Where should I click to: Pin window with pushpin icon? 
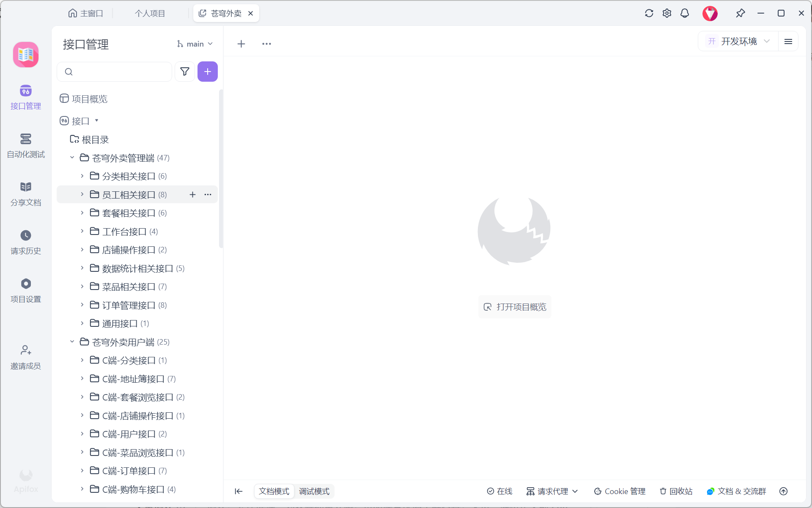(x=740, y=13)
